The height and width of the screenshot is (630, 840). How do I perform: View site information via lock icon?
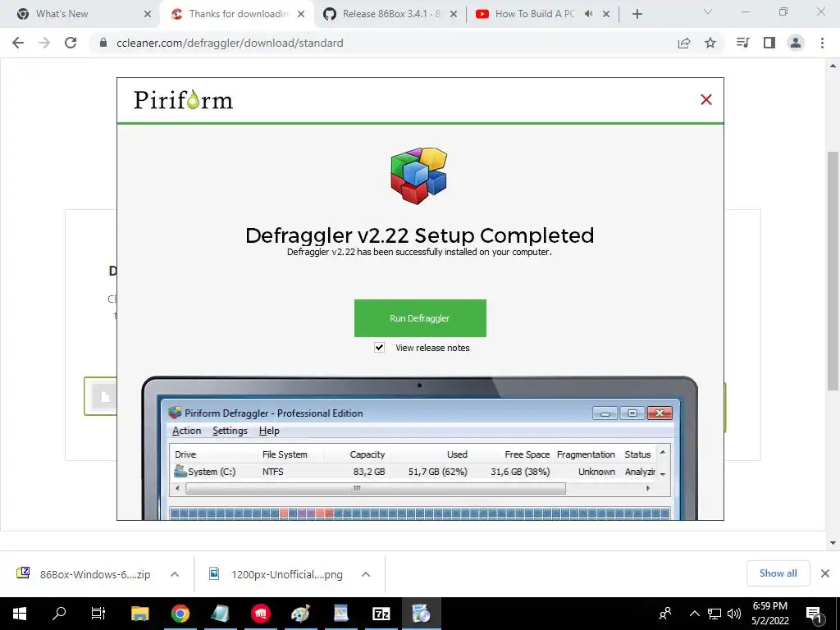(103, 43)
